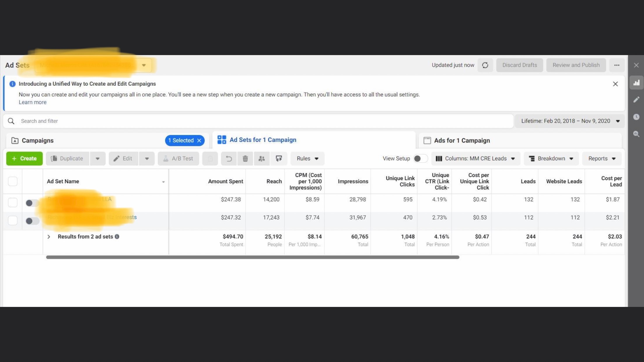This screenshot has height=362, width=644.
Task: Open the Reports dropdown
Action: [x=602, y=159]
